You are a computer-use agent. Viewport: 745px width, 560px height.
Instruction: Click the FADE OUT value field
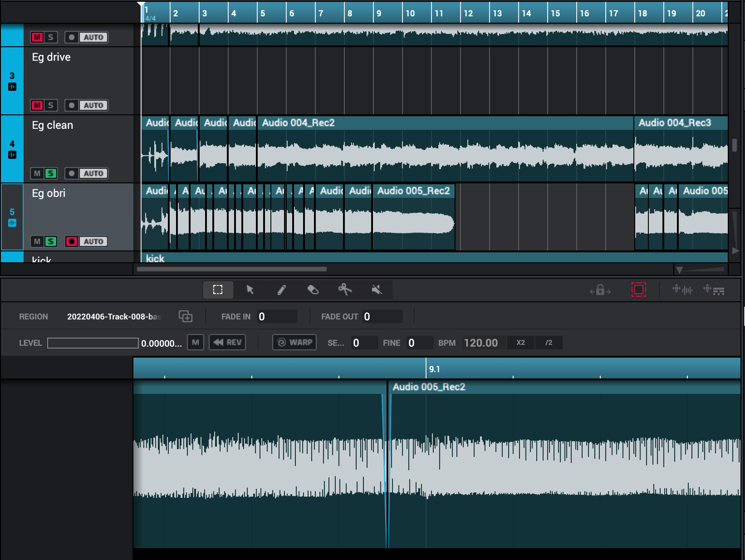pyautogui.click(x=382, y=316)
